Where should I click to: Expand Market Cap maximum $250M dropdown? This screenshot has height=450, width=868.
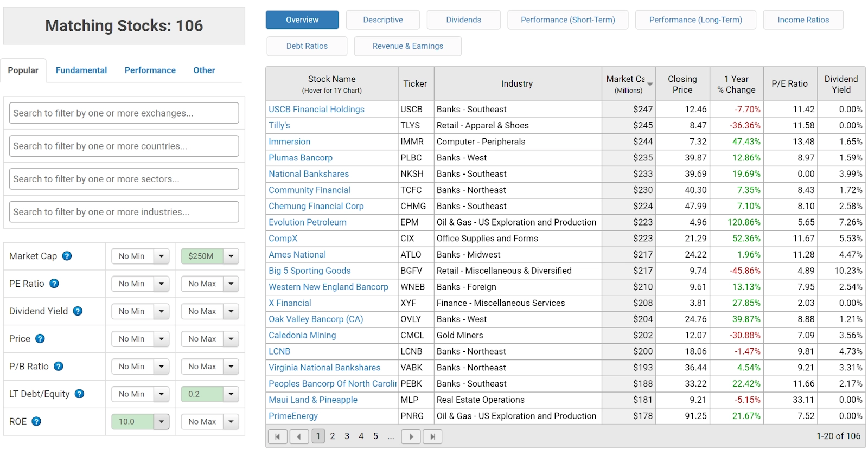(x=231, y=256)
